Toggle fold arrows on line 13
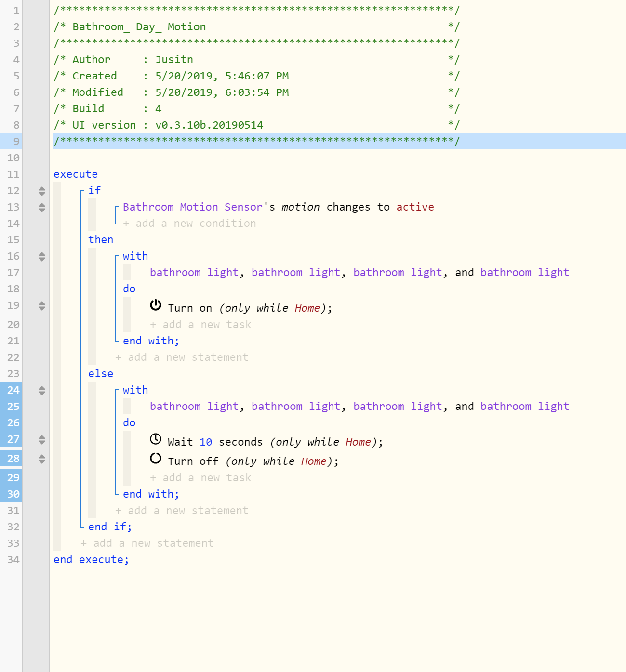The height and width of the screenshot is (672, 626). pos(42,207)
